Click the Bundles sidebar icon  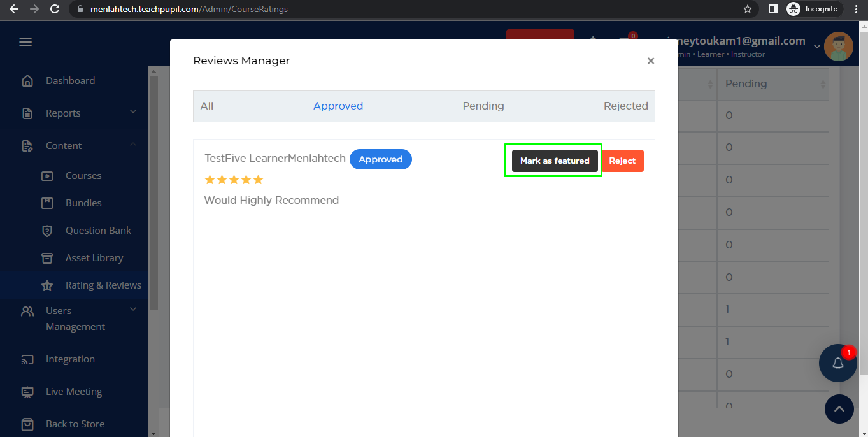(x=47, y=203)
